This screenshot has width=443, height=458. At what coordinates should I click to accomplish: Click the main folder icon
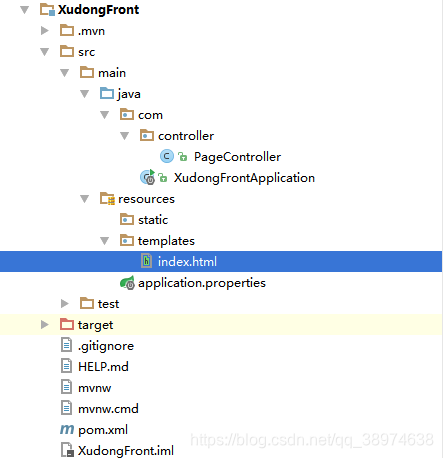(87, 72)
